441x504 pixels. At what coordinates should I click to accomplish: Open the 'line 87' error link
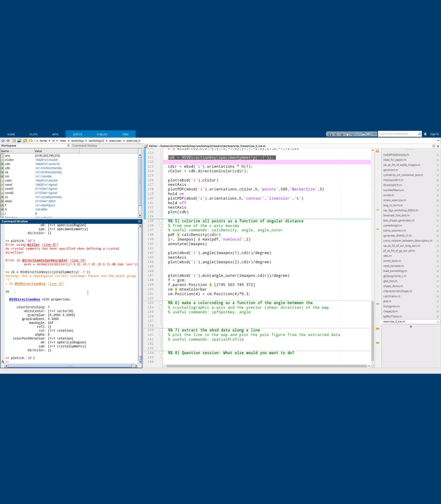[x=50, y=244]
